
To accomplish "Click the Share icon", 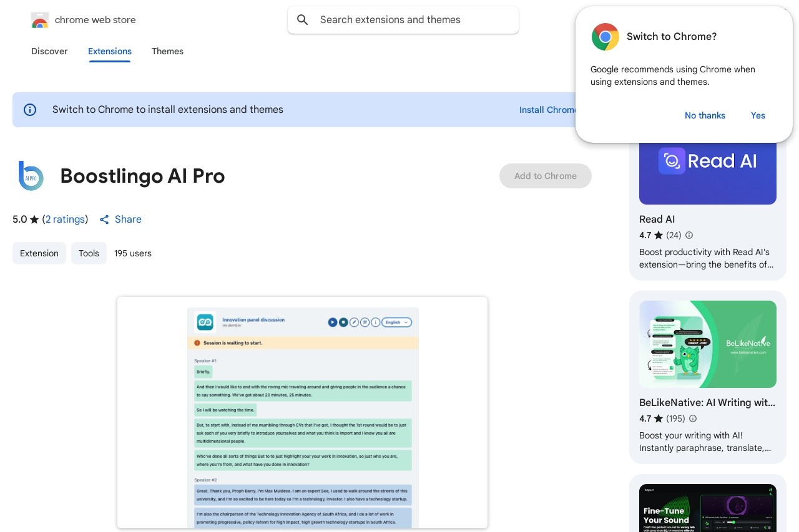I will tap(104, 220).
